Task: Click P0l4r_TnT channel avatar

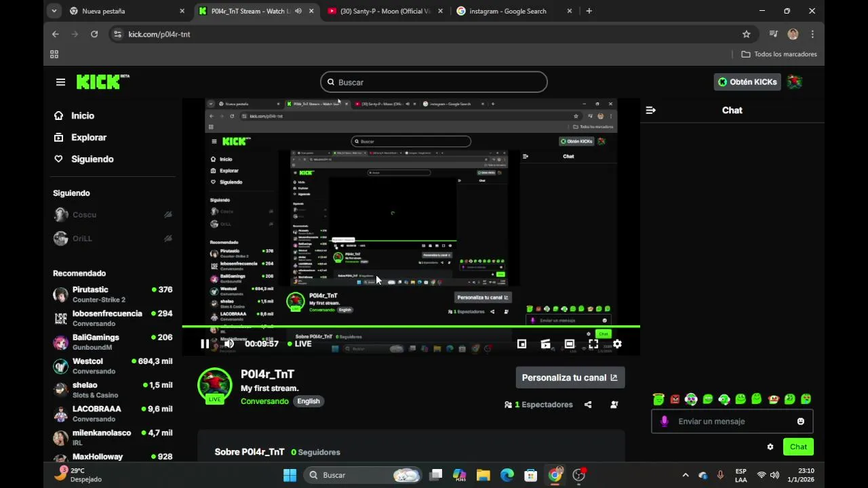Action: [x=214, y=385]
